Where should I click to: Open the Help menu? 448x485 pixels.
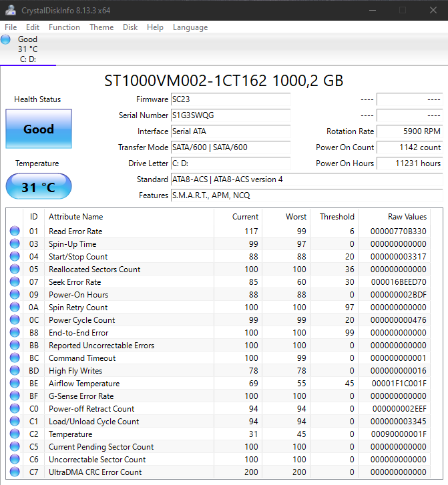[155, 27]
